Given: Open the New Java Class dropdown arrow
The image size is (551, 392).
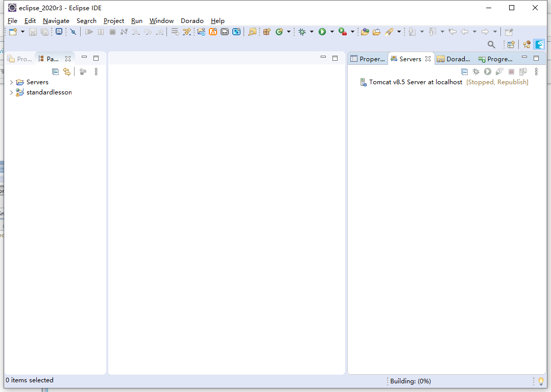Looking at the screenshot, I should tap(289, 32).
